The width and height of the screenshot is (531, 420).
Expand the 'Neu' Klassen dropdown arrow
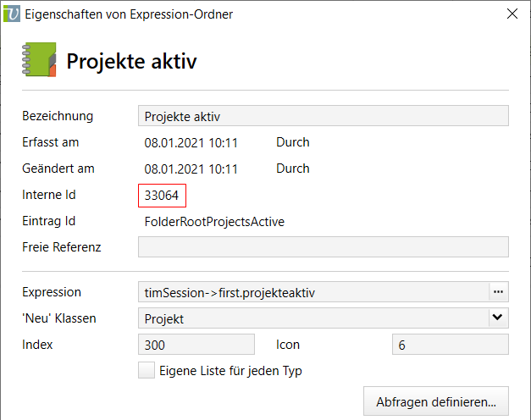pos(498,318)
